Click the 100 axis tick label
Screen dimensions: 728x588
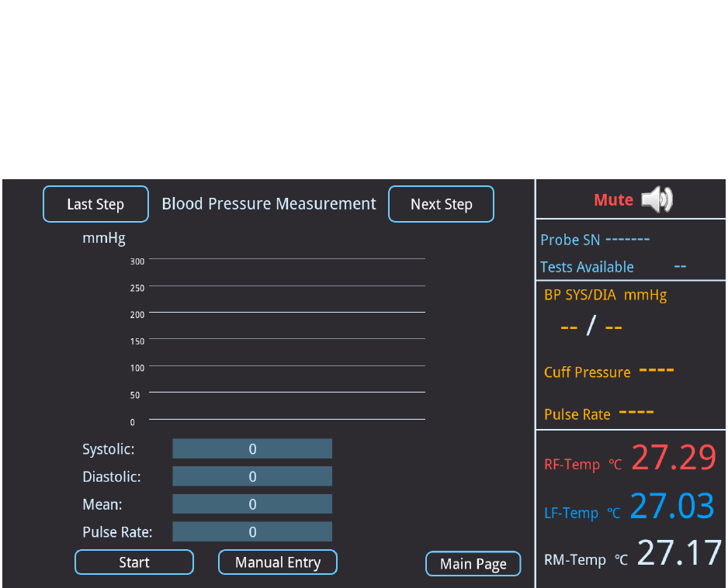(x=137, y=368)
